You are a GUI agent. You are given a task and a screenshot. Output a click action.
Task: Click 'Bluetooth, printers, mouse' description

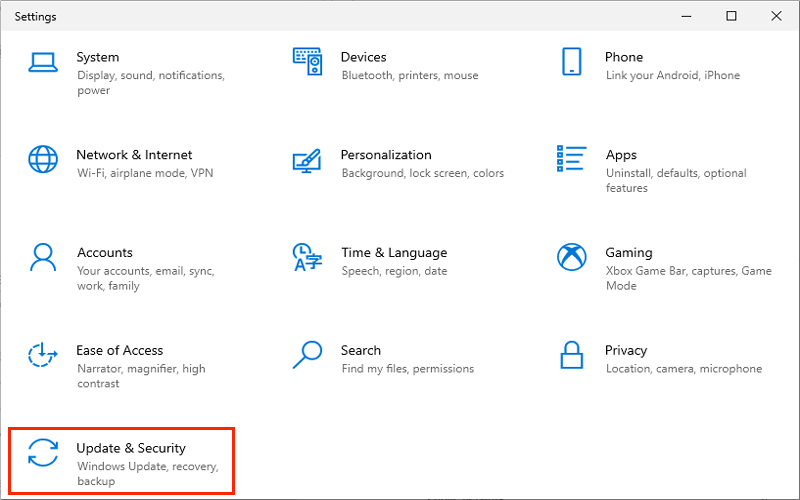click(410, 76)
